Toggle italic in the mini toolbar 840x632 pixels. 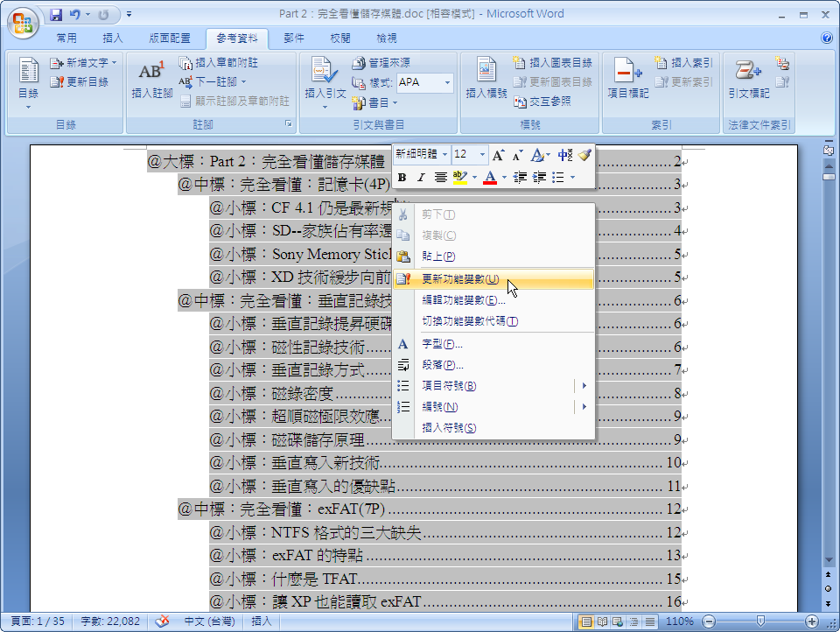pyautogui.click(x=421, y=178)
